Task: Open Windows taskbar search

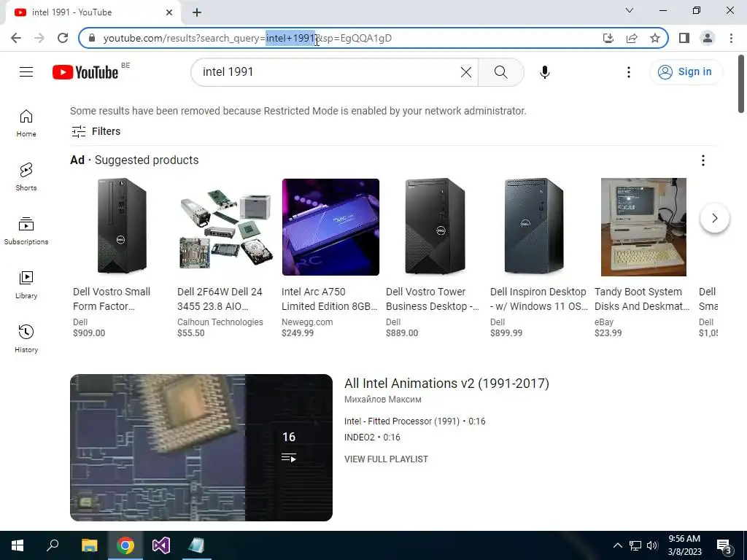Action: 53,545
